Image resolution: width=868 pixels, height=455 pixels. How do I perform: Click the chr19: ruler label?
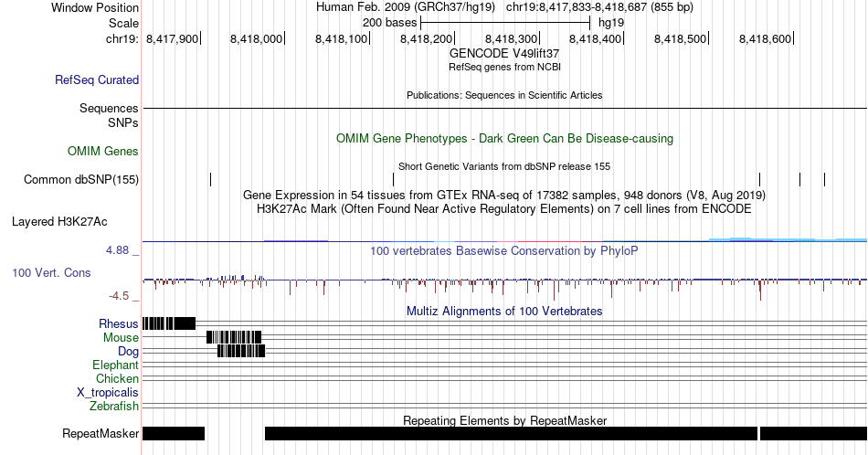122,38
